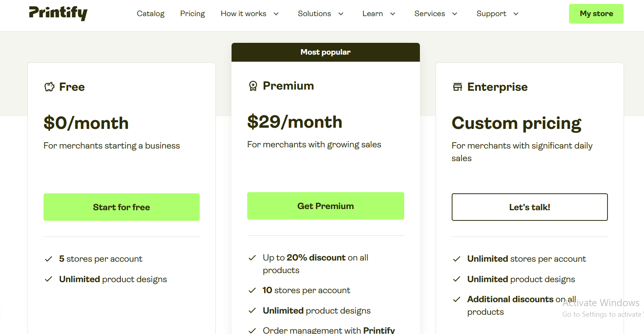Click the storefront icon beside Enterprise

(x=458, y=87)
